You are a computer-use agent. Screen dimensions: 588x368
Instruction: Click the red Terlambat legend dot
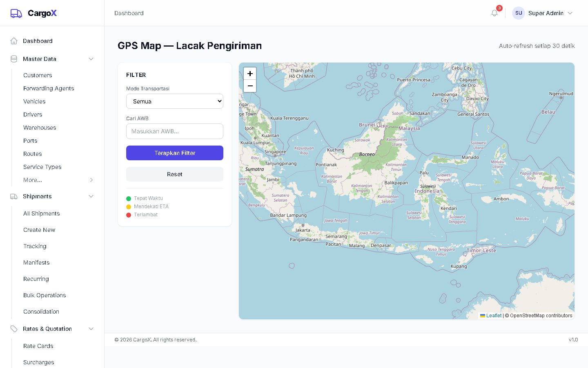click(x=129, y=215)
